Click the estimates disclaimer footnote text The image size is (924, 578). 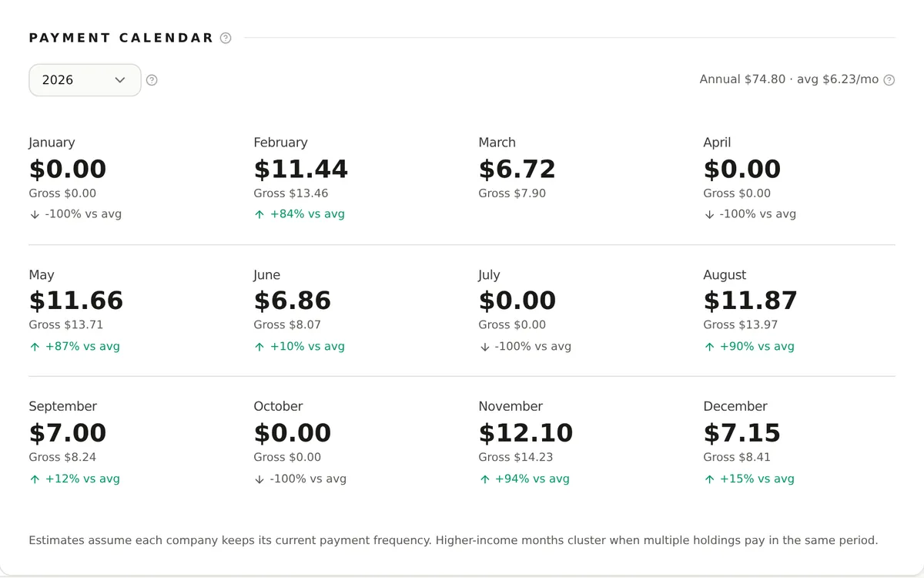click(x=453, y=540)
